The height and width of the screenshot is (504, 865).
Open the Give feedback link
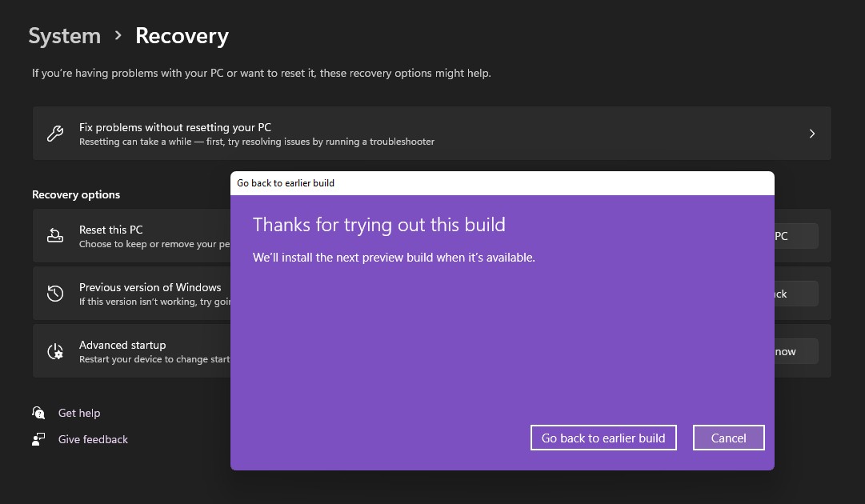pos(94,439)
